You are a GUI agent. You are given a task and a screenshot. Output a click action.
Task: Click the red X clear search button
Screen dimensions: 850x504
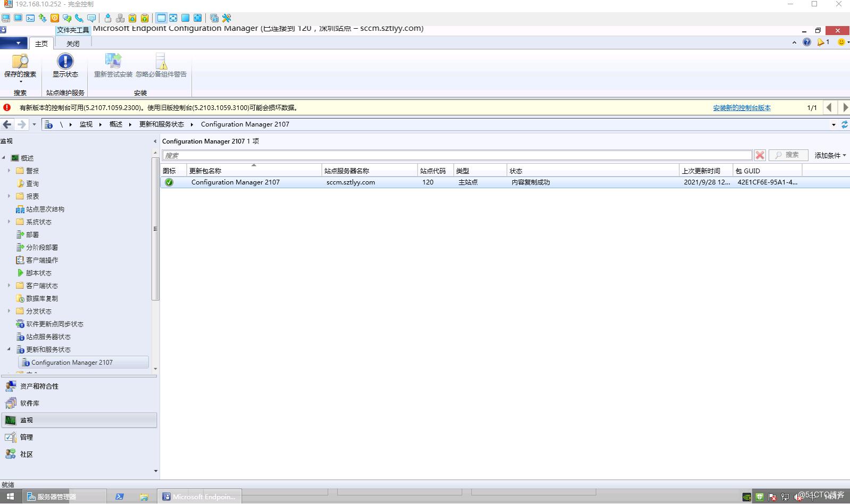(760, 155)
